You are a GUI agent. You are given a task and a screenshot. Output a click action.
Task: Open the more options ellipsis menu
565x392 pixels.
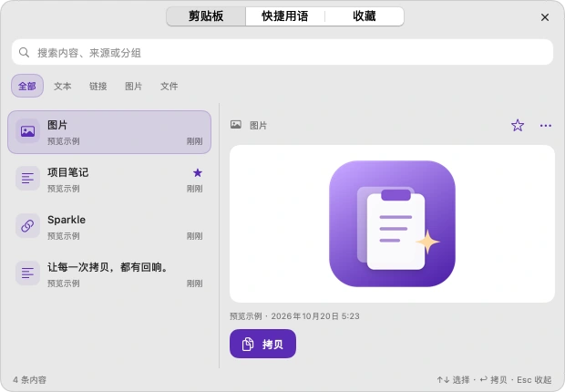(x=546, y=126)
